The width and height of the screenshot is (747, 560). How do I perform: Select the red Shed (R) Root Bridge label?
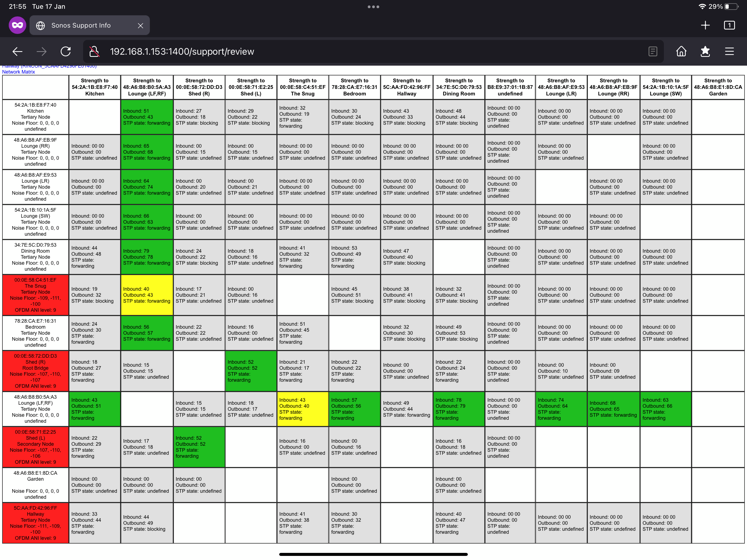point(36,371)
